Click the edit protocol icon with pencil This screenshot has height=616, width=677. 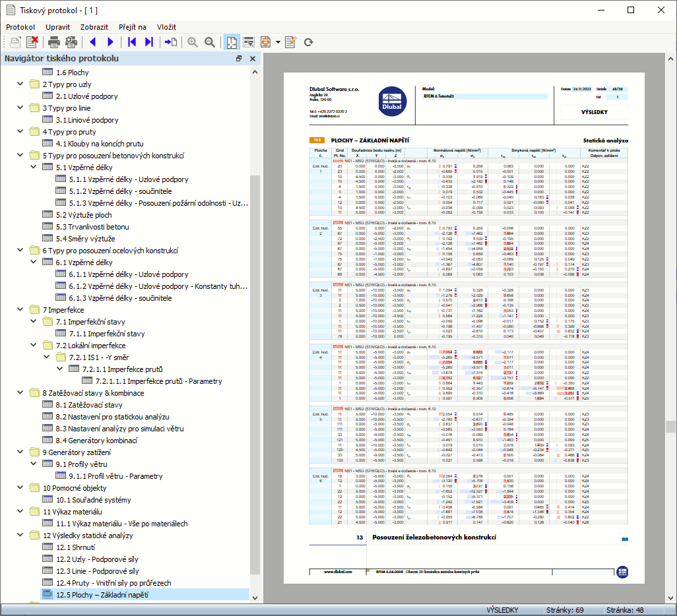pyautogui.click(x=290, y=42)
